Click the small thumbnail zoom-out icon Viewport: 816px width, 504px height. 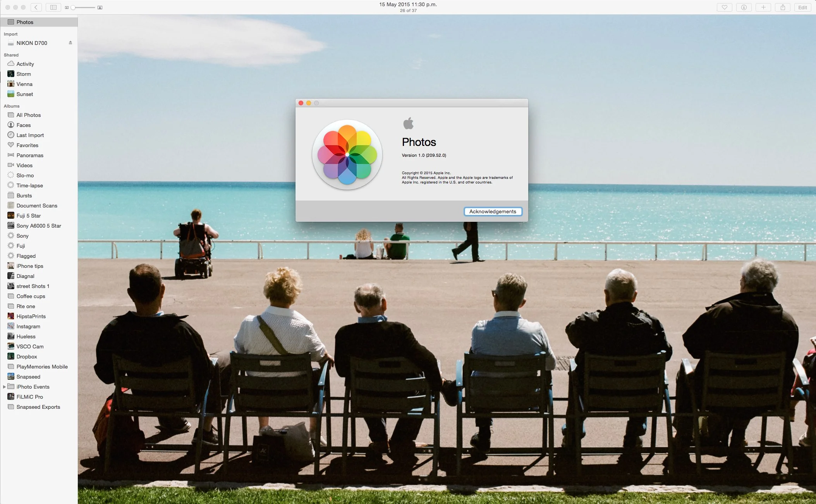tap(67, 8)
